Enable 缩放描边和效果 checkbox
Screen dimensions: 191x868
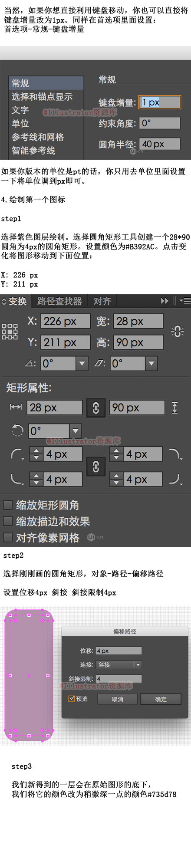[7, 521]
